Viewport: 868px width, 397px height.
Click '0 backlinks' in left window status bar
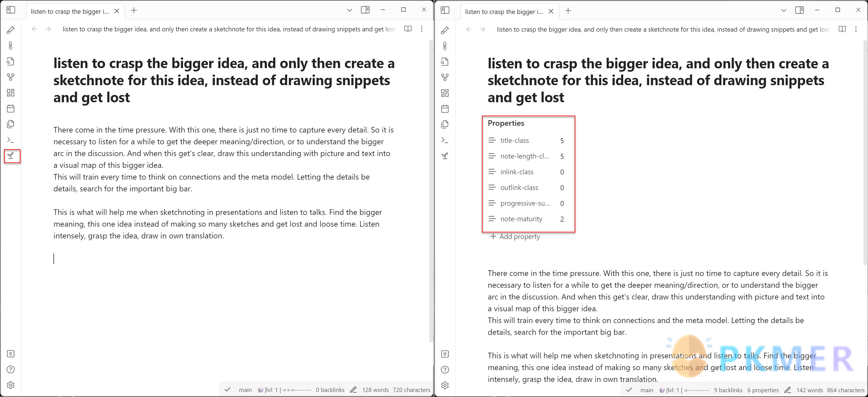pyautogui.click(x=330, y=390)
